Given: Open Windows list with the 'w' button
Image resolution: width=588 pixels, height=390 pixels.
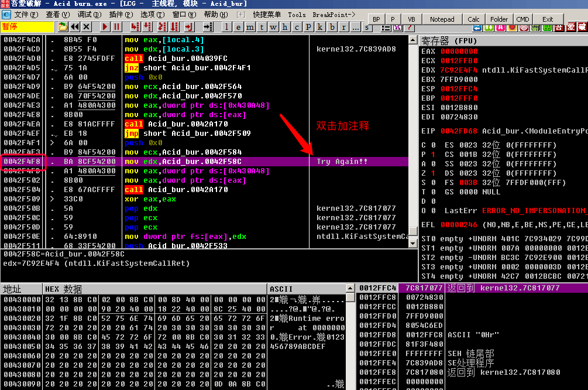Looking at the screenshot, I should 273,27.
